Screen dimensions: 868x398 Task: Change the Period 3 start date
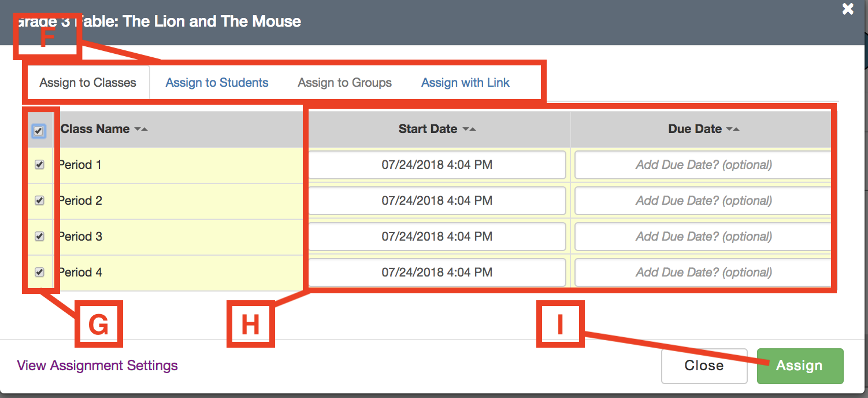click(437, 237)
